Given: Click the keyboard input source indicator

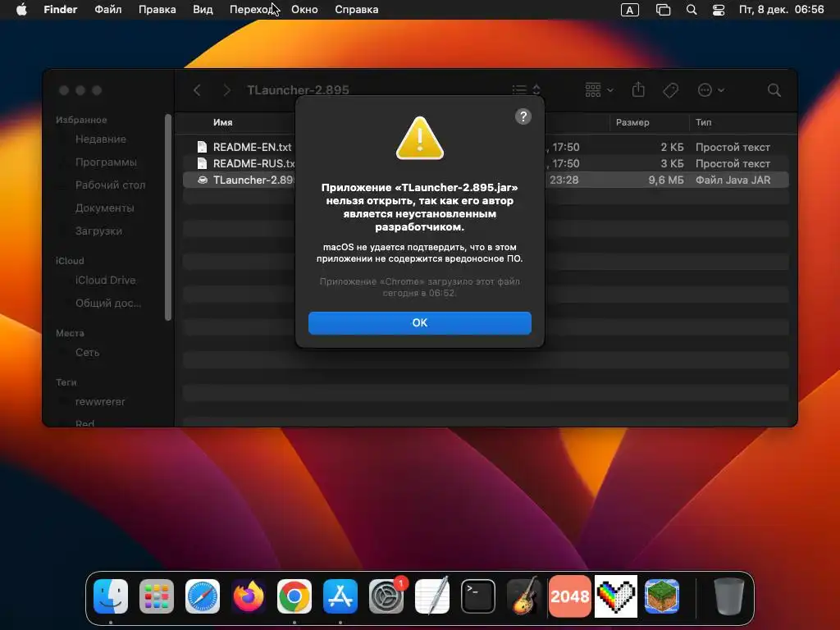Looking at the screenshot, I should [x=629, y=10].
